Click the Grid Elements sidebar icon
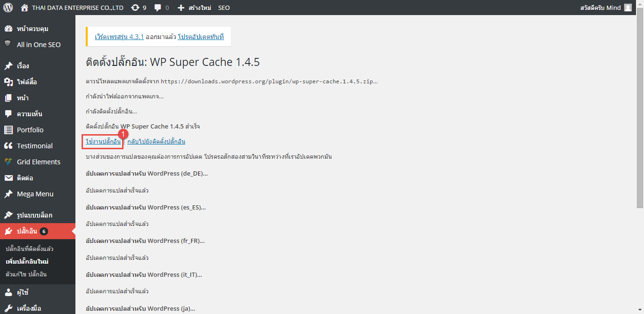 8,162
